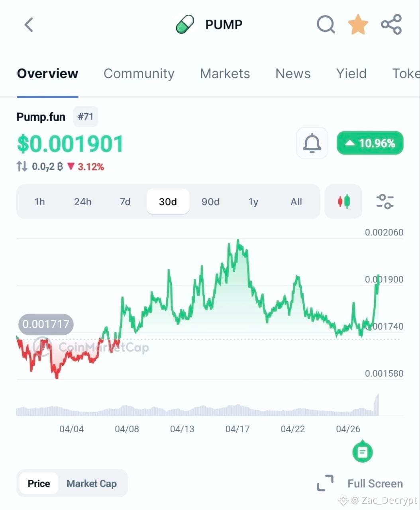
Task: Select the 1h time range
Action: click(40, 202)
